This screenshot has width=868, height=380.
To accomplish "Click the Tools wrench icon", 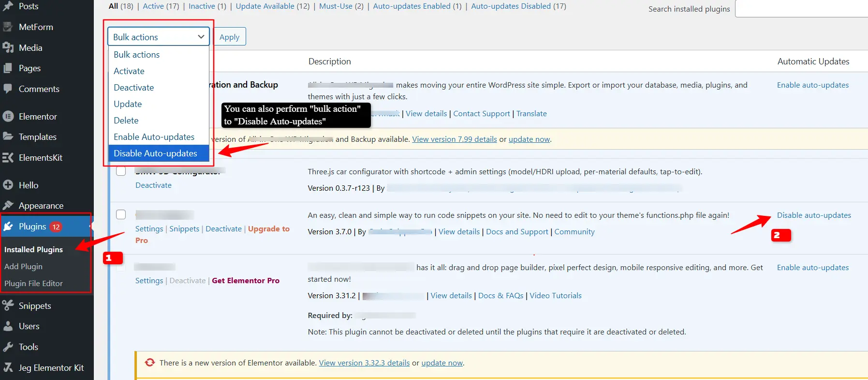I will point(8,347).
